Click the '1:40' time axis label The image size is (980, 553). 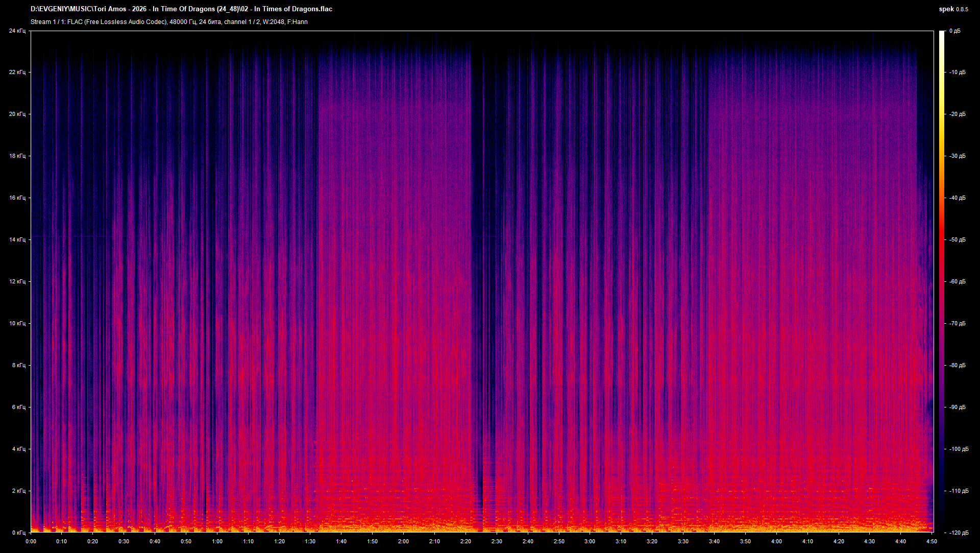coord(341,542)
